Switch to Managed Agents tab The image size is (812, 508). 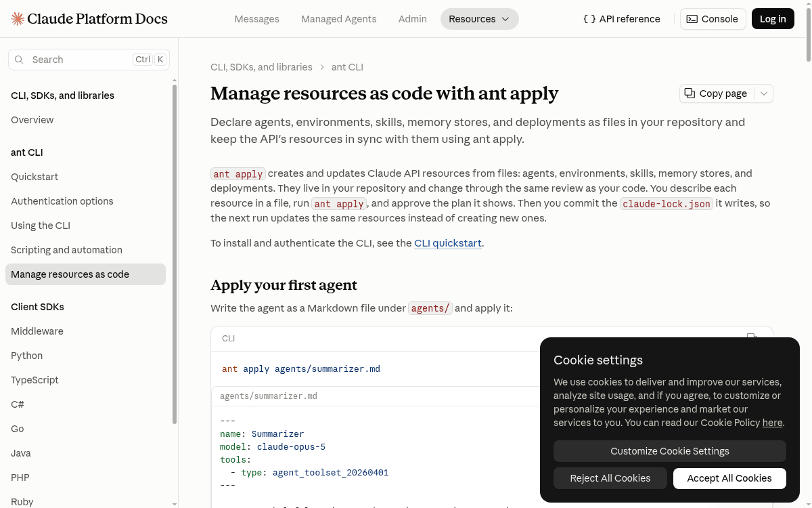[338, 19]
